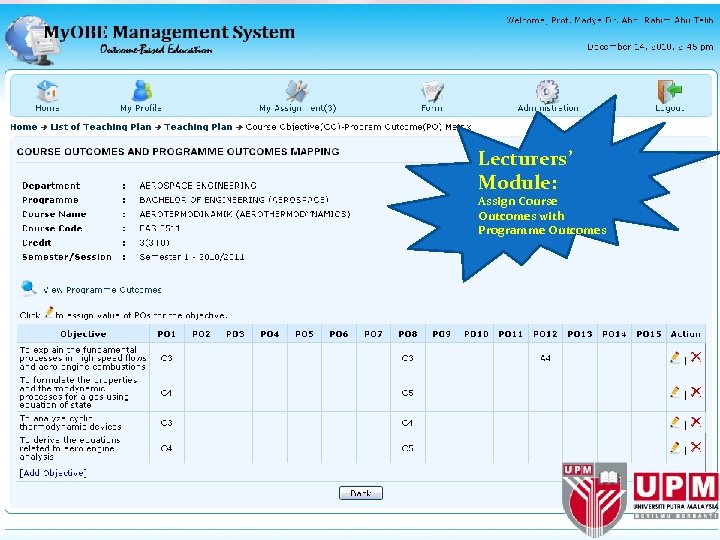The height and width of the screenshot is (540, 720).
Task: Click the Semester 1 - 2010/2011 value
Action: coord(191,257)
